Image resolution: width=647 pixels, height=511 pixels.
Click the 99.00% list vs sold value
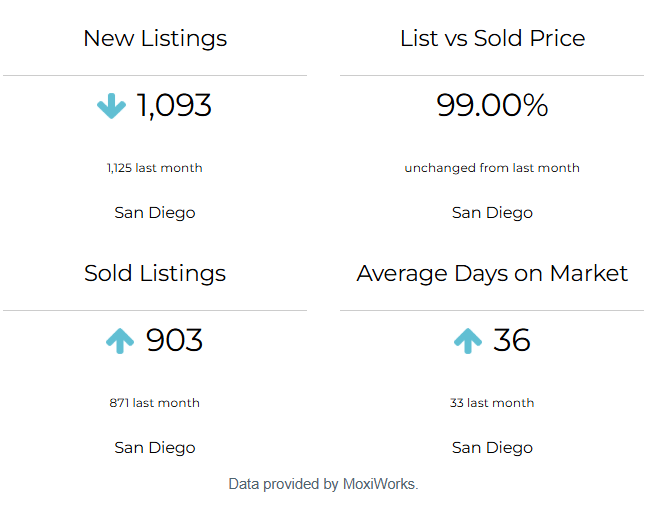click(x=492, y=106)
